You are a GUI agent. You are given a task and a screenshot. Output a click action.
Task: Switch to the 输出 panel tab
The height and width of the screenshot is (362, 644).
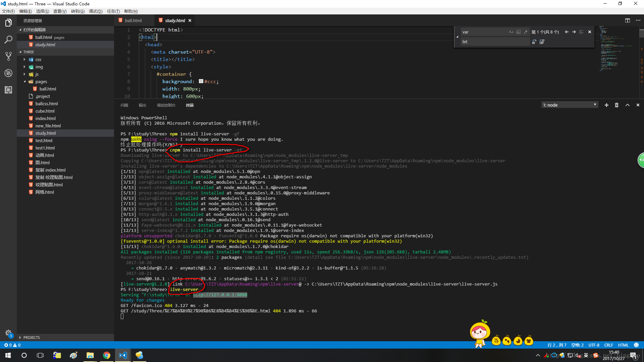142,105
